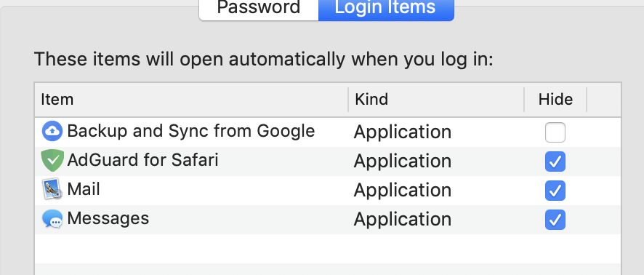Click the Messages speech bubble icon

tap(52, 219)
